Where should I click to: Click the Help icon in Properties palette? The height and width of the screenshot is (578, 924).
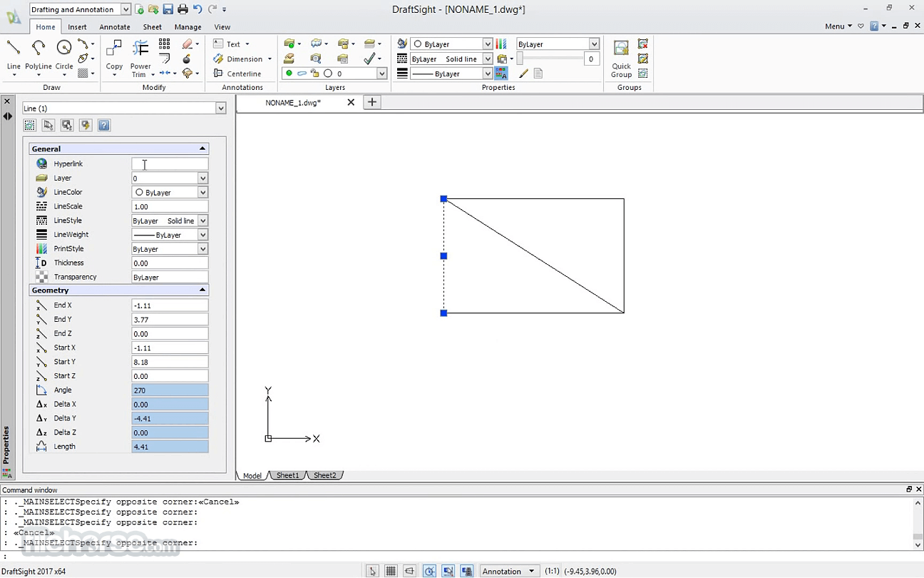[x=104, y=126]
